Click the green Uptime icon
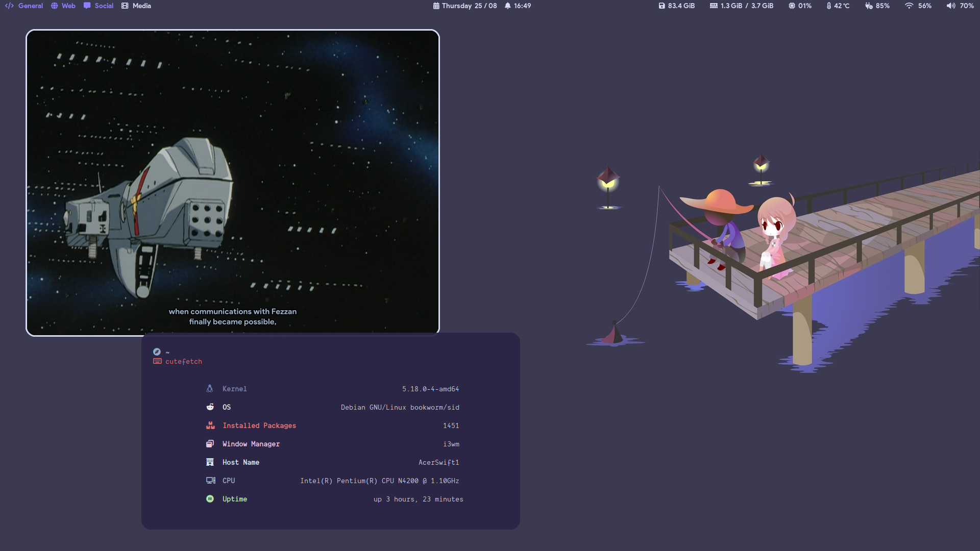 [x=210, y=499]
